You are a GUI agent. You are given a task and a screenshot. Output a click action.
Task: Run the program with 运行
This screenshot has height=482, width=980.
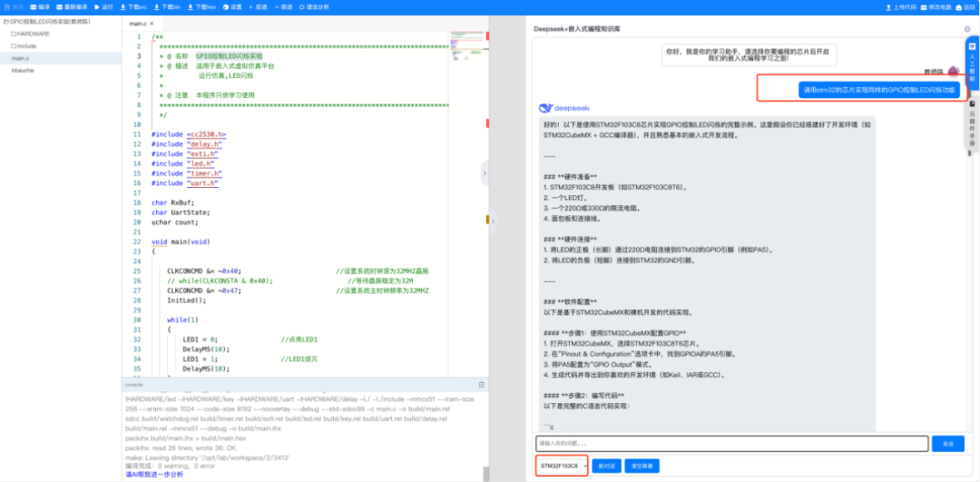point(103,7)
